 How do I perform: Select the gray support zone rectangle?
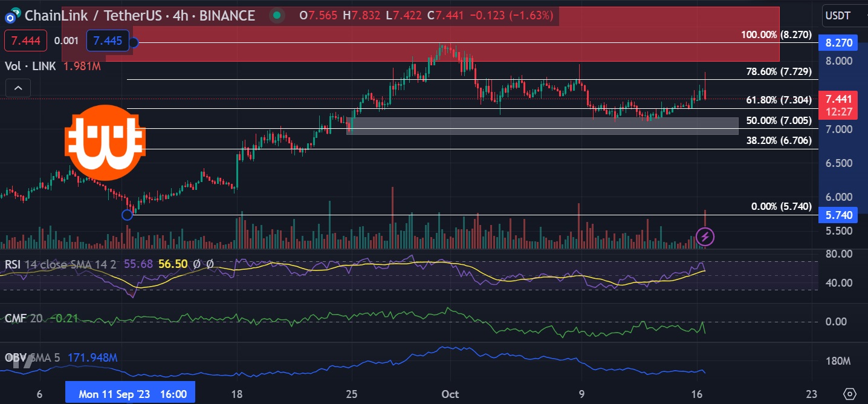coord(542,126)
